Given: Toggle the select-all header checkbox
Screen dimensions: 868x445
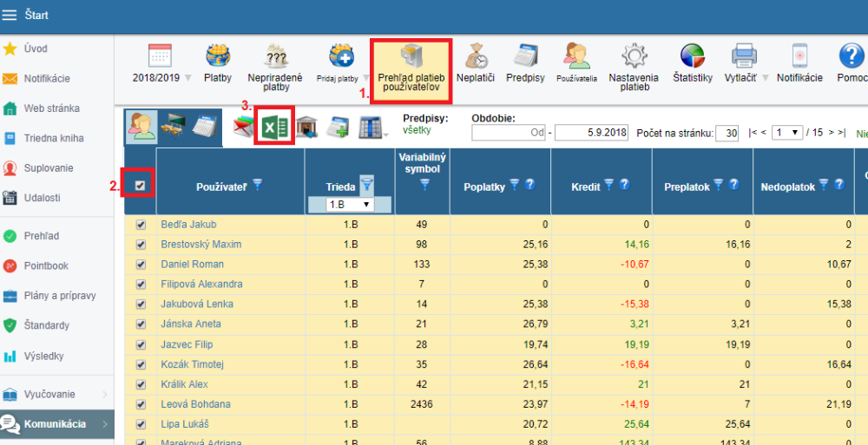Looking at the screenshot, I should [140, 186].
